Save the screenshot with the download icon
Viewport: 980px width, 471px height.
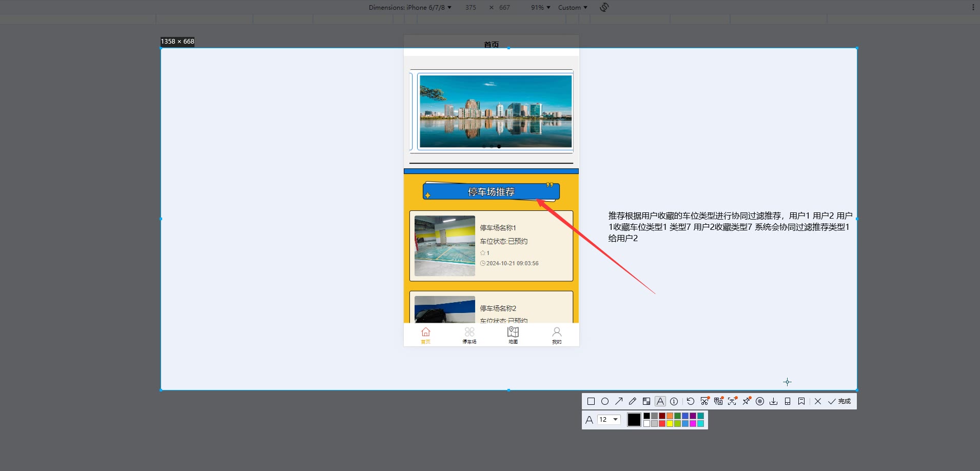[774, 401]
